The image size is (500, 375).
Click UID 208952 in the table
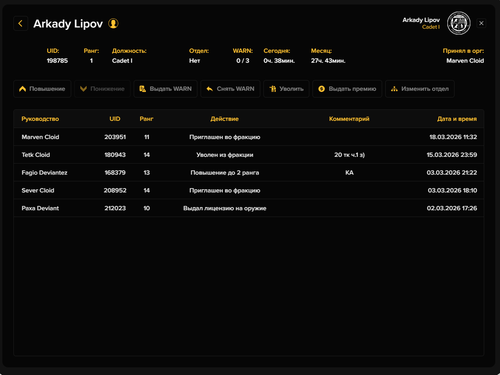click(115, 190)
